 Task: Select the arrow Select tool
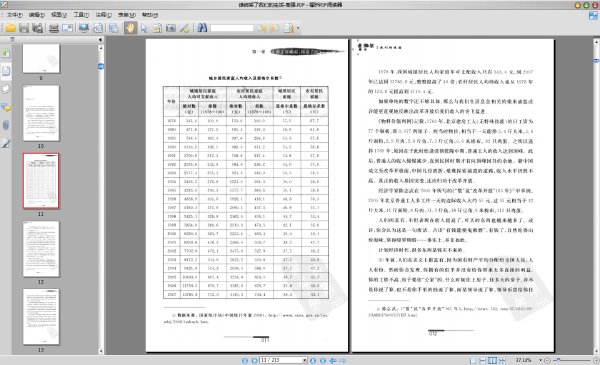pyautogui.click(x=144, y=28)
